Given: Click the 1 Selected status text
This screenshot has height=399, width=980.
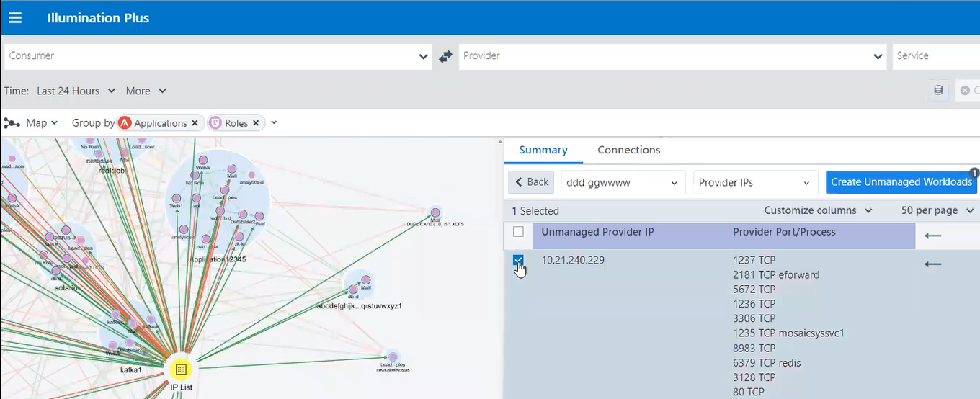Looking at the screenshot, I should pos(535,211).
